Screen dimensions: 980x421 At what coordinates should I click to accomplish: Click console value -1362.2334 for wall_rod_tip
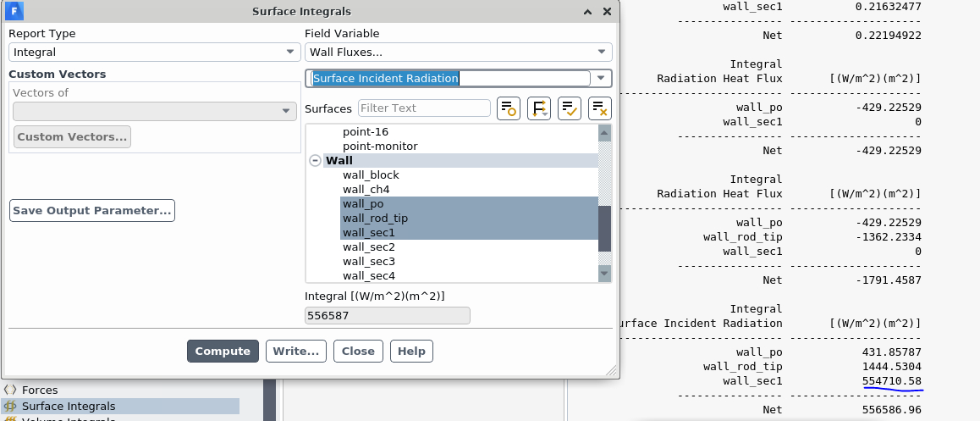pos(888,237)
